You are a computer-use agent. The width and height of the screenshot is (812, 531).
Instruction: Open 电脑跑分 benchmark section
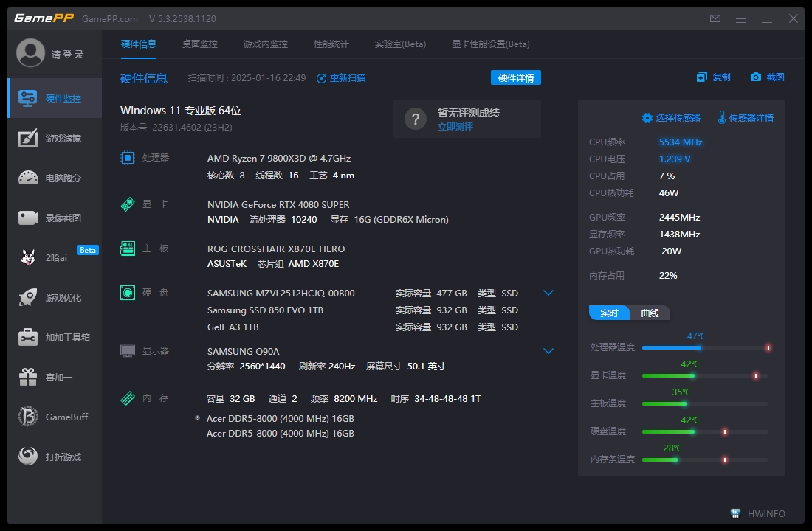pos(55,178)
